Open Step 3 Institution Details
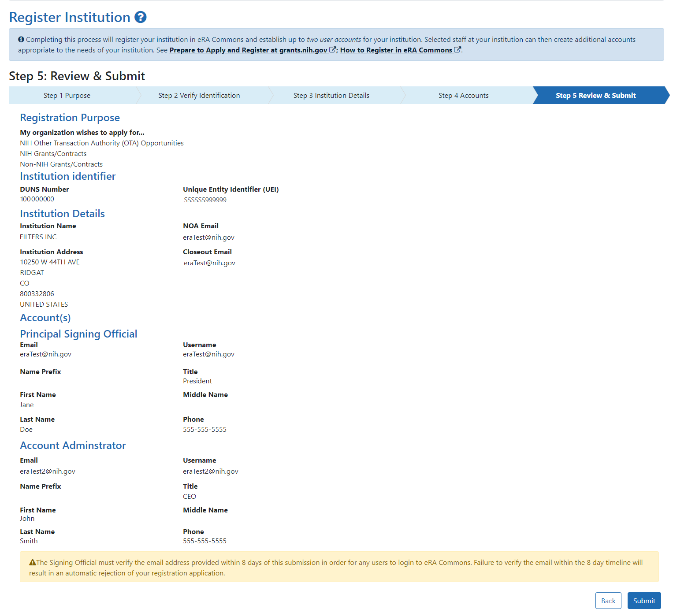This screenshot has height=616, width=673. (x=331, y=96)
